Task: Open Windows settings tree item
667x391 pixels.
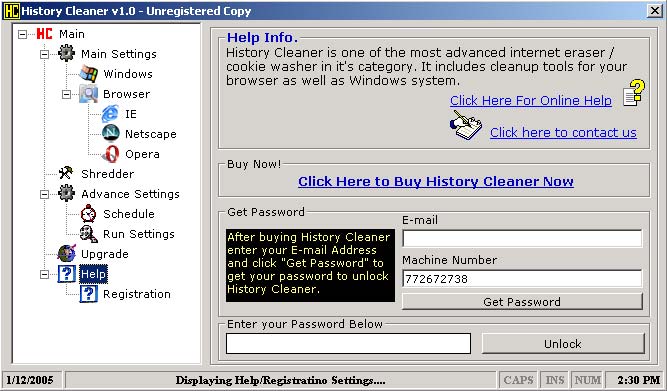Action: pos(128,74)
